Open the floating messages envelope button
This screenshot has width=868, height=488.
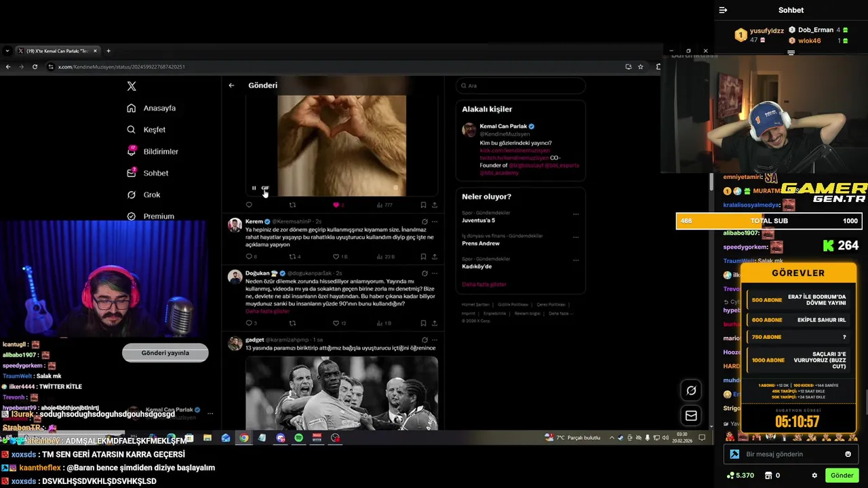click(x=691, y=415)
